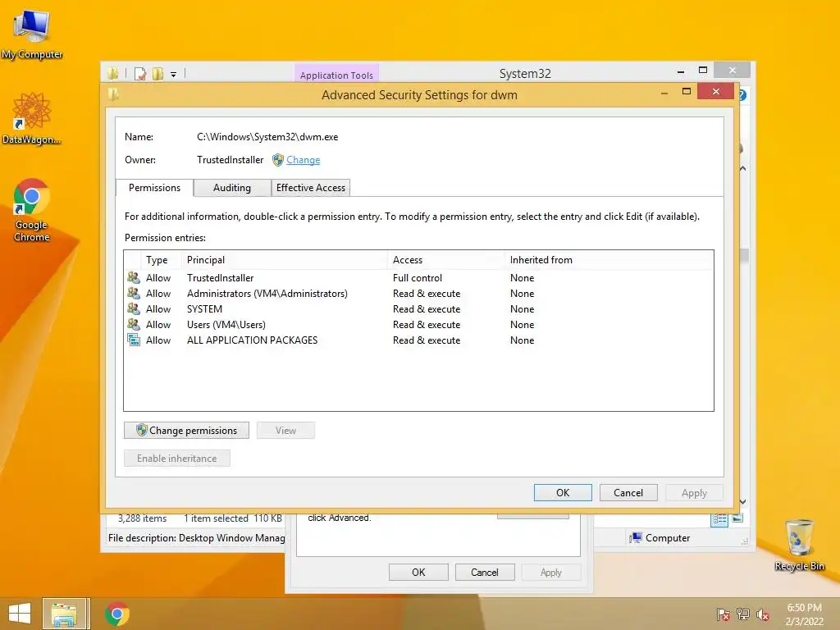Image resolution: width=840 pixels, height=630 pixels.
Task: Click OK in the dwm Properties dialog behind
Action: click(x=418, y=572)
